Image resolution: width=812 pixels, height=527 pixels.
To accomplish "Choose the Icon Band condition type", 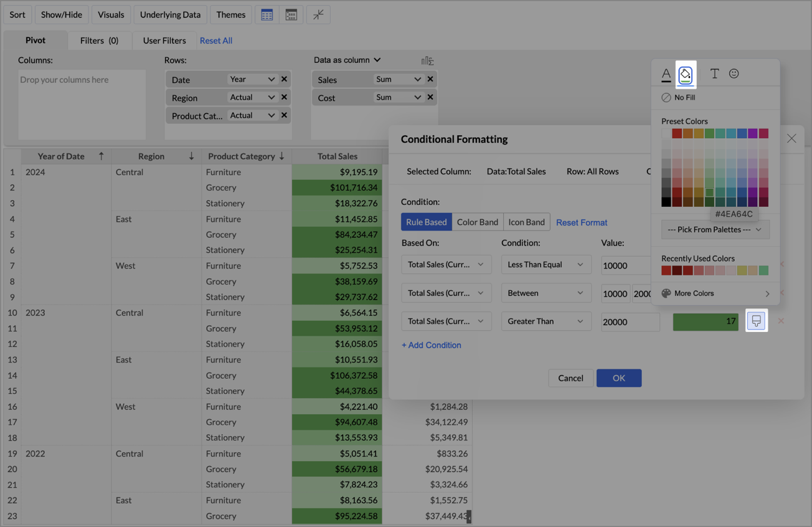I will point(526,222).
